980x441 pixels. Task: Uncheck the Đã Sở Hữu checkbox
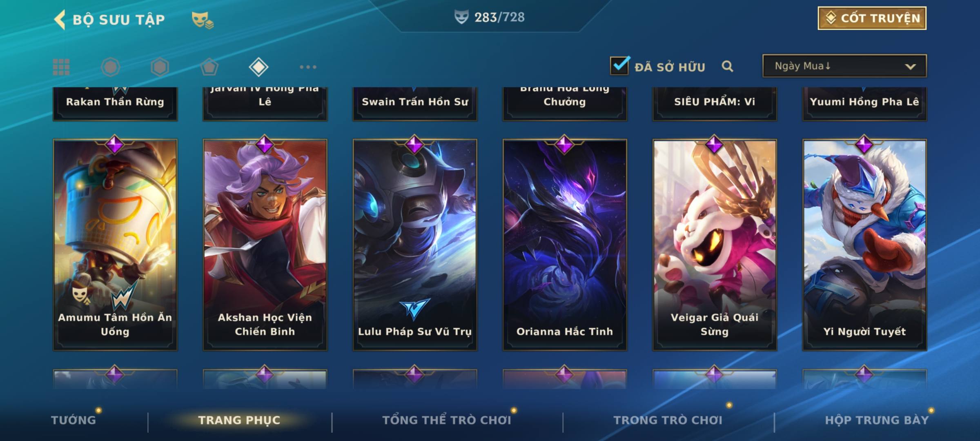[619, 65]
